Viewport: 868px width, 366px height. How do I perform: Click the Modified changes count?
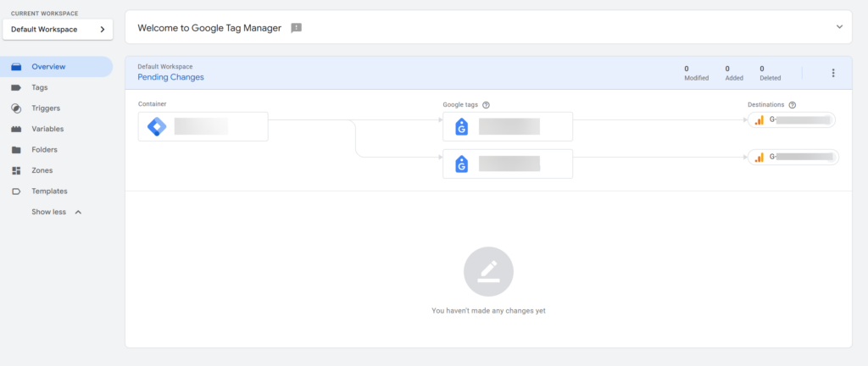coord(697,73)
